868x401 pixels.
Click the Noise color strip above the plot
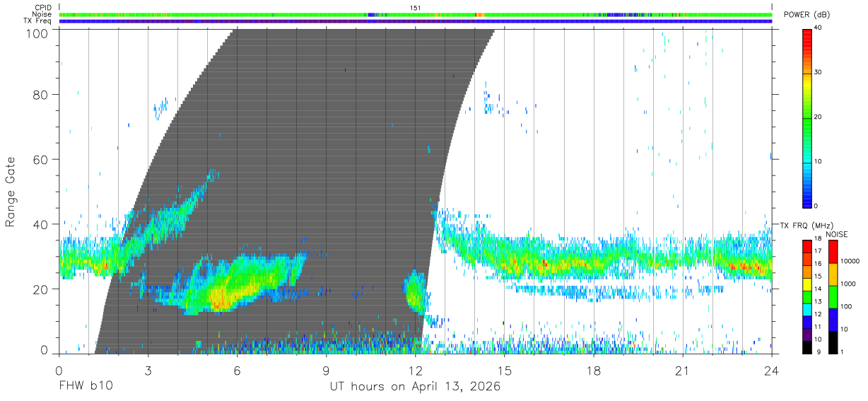click(415, 14)
